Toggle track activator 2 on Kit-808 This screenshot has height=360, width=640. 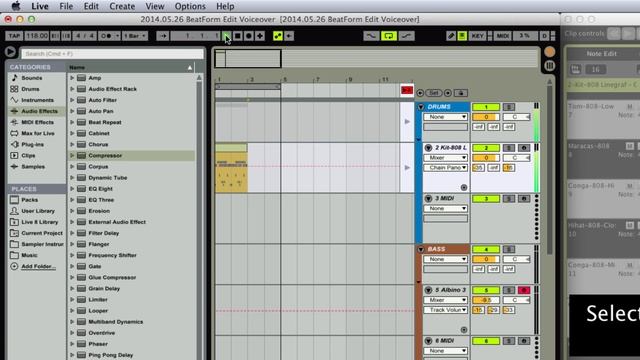(486, 148)
